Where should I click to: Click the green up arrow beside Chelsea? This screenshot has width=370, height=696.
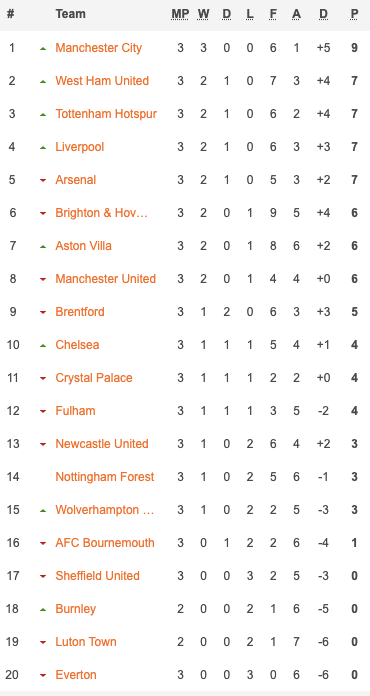tap(43, 345)
